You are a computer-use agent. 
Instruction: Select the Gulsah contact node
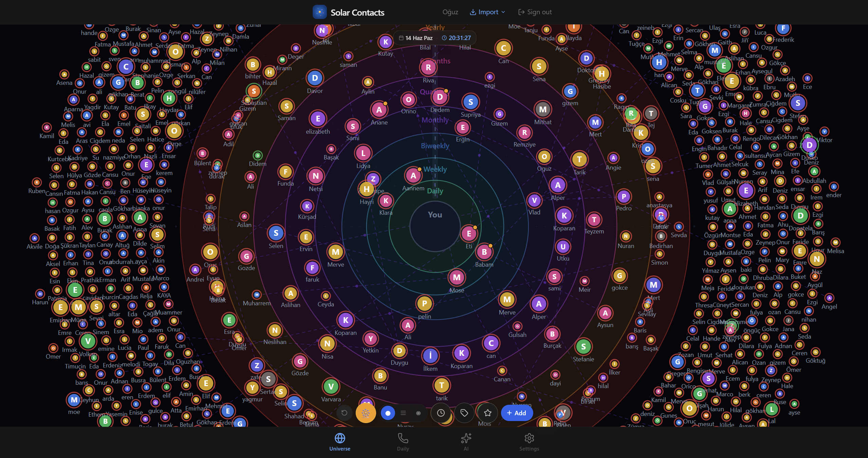click(x=517, y=326)
